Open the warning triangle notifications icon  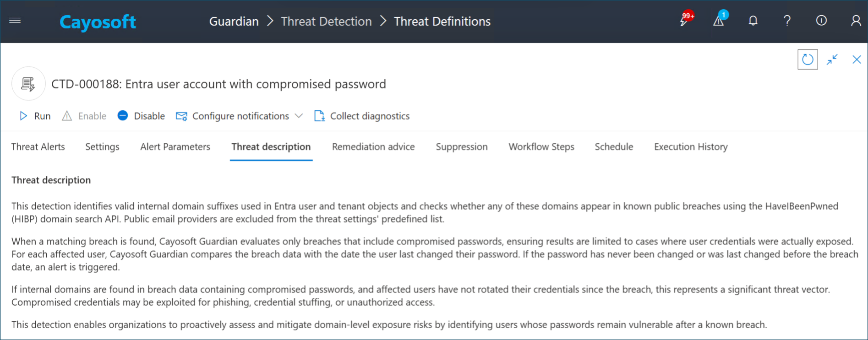(x=718, y=21)
